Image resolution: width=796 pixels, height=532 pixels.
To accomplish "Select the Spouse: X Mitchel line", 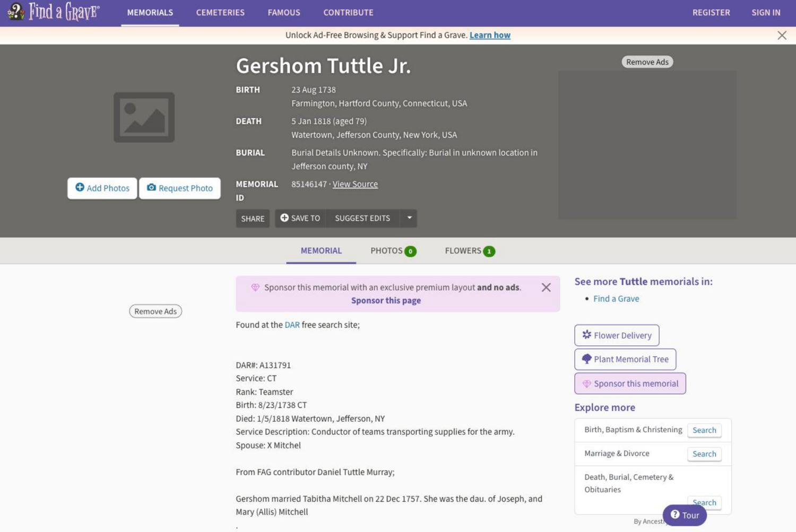I will click(x=268, y=446).
